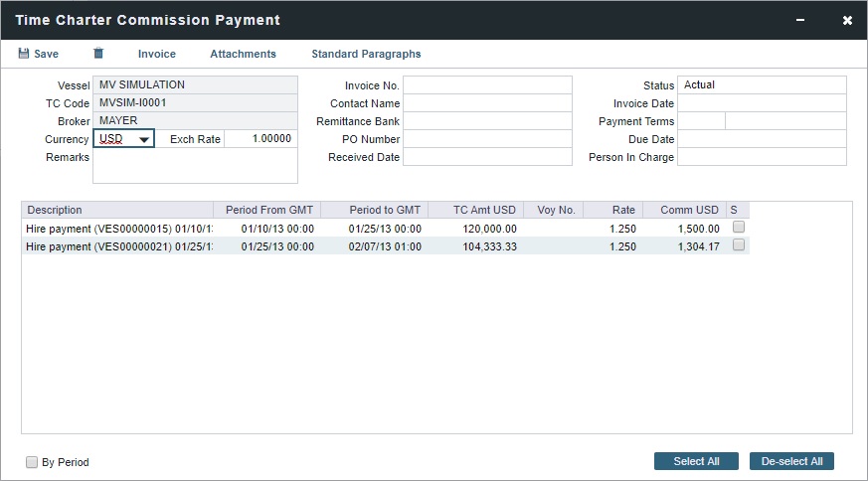Close the Time Charter Commission Payment dialog
The width and height of the screenshot is (868, 481).
click(847, 20)
